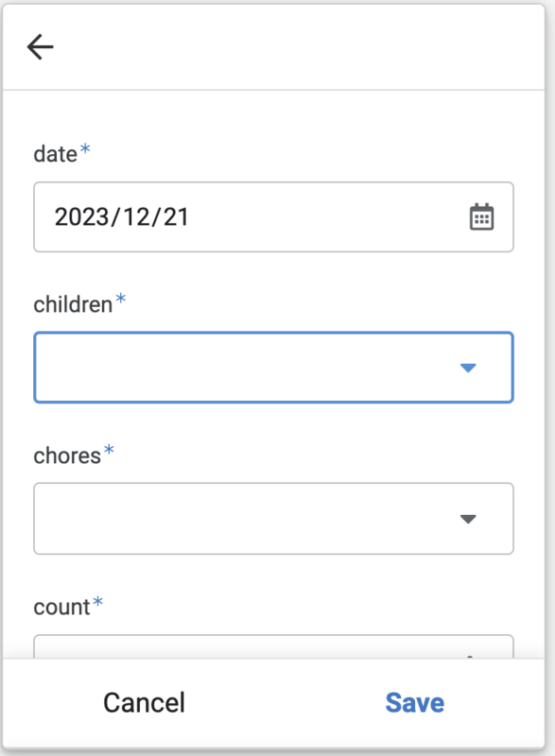Focus the partially visible count field
555x756 pixels.
click(x=273, y=646)
